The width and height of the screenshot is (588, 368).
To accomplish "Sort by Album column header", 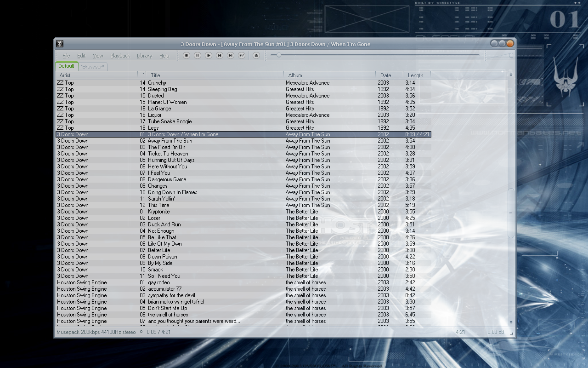I will coord(330,75).
